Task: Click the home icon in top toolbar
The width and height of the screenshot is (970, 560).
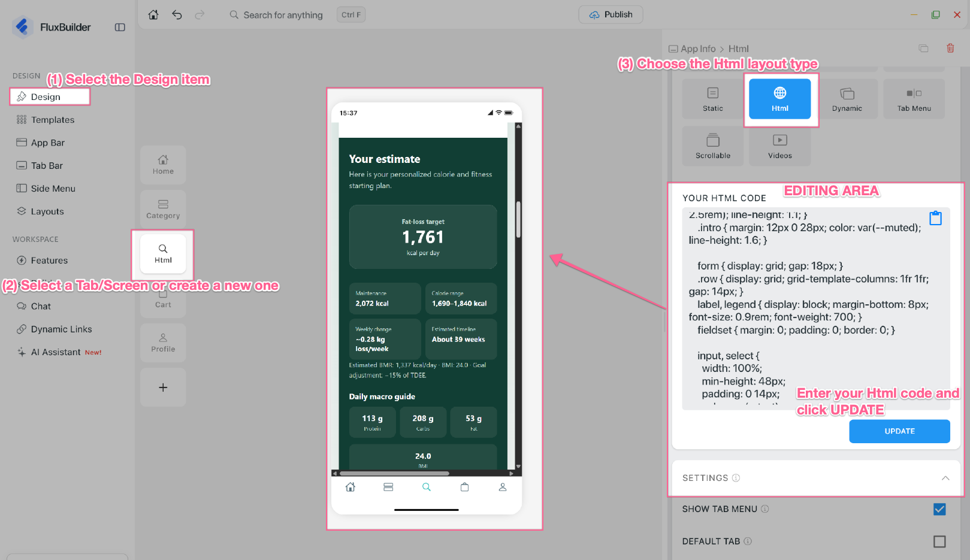Action: pyautogui.click(x=153, y=15)
